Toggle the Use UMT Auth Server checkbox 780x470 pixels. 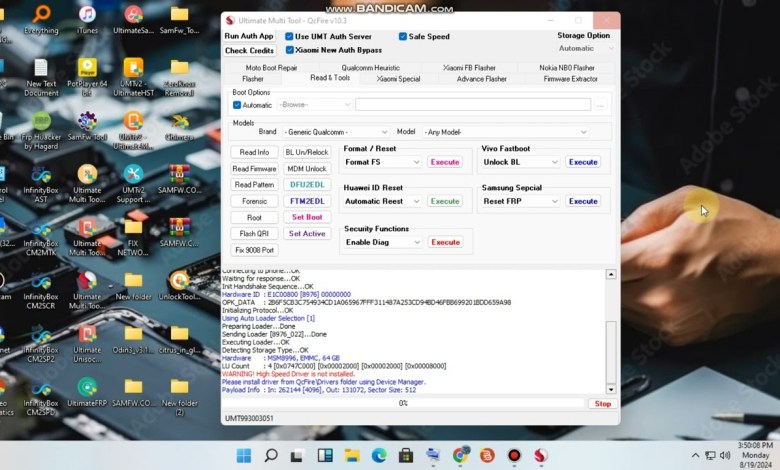click(290, 36)
